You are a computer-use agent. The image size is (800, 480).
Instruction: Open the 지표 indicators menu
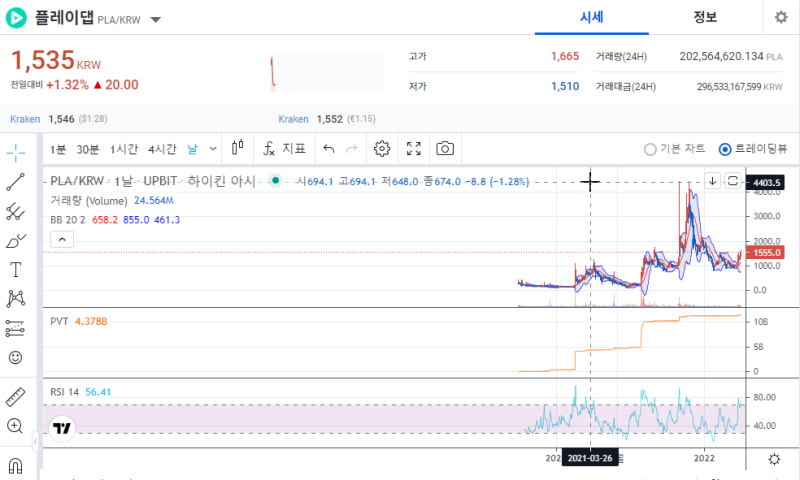(284, 148)
